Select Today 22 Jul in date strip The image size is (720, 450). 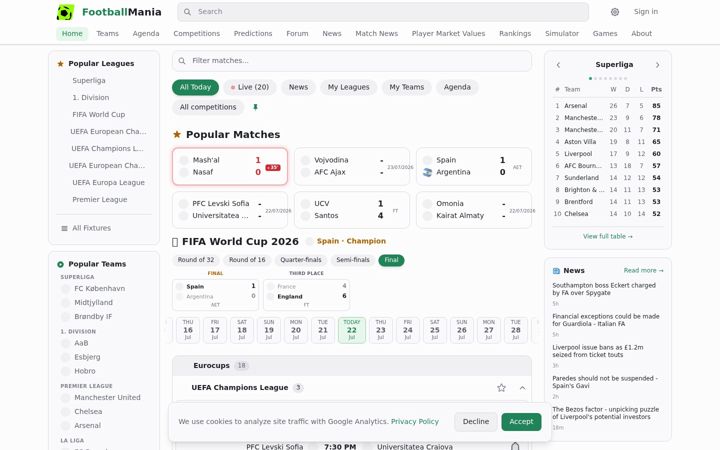[x=352, y=330]
